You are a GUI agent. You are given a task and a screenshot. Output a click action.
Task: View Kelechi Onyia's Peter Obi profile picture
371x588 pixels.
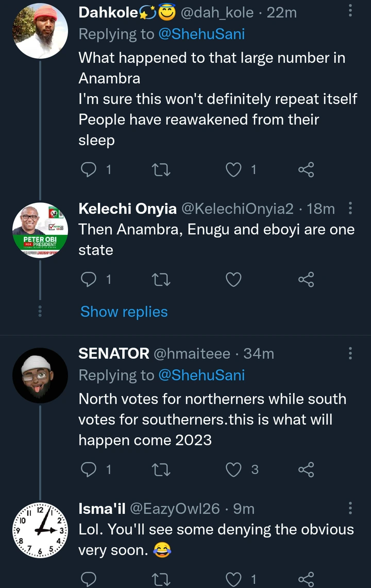tap(40, 231)
